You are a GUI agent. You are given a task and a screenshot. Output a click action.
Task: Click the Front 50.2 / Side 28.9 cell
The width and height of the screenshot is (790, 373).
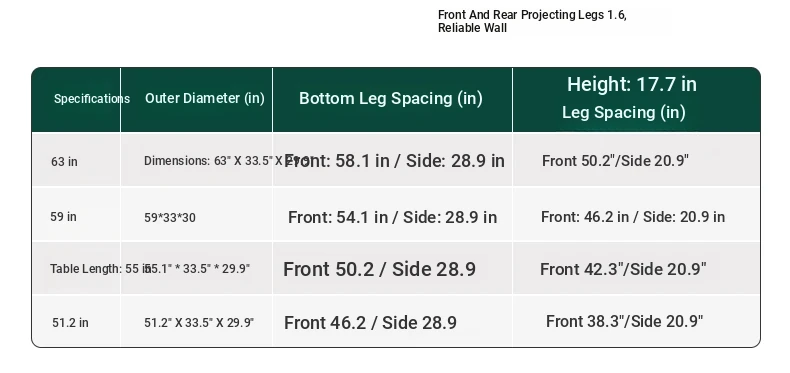(x=379, y=269)
